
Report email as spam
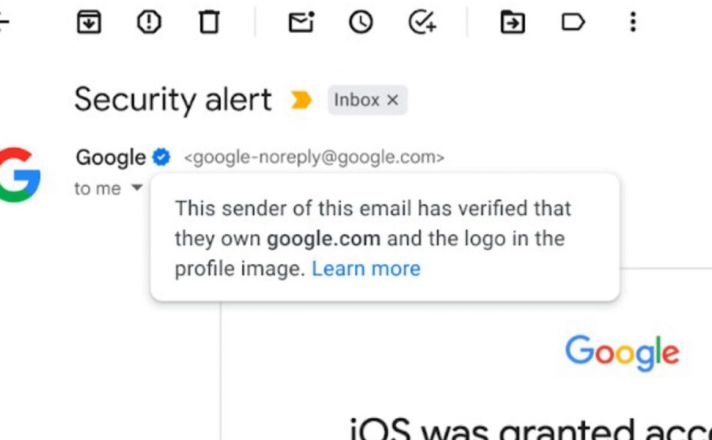coord(149,22)
